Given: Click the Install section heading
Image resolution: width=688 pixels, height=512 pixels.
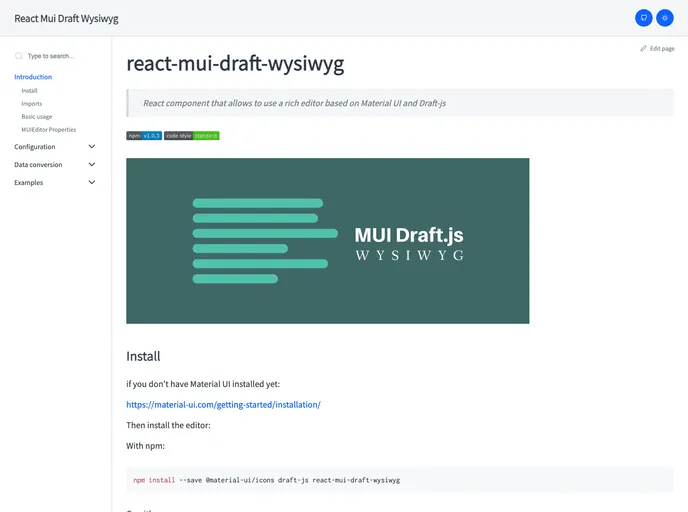Looking at the screenshot, I should (143, 356).
